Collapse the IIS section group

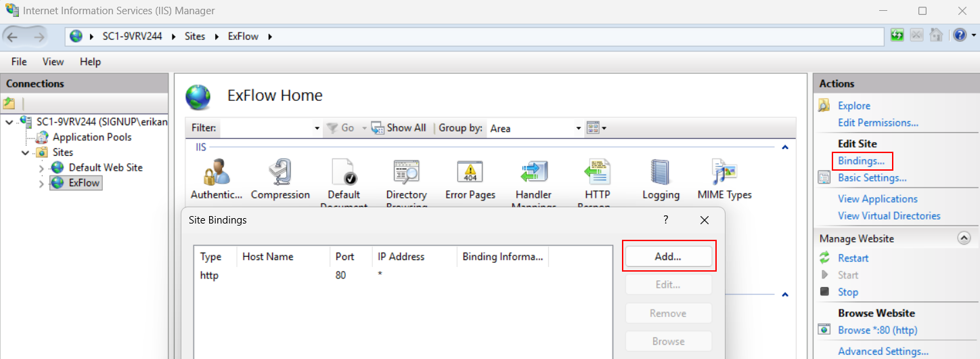click(x=785, y=147)
